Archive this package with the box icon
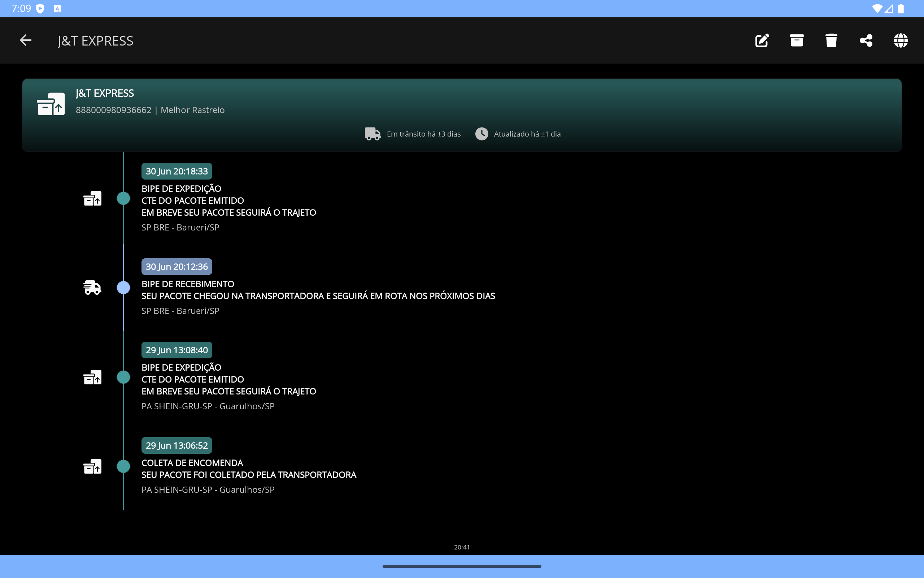 (x=797, y=40)
